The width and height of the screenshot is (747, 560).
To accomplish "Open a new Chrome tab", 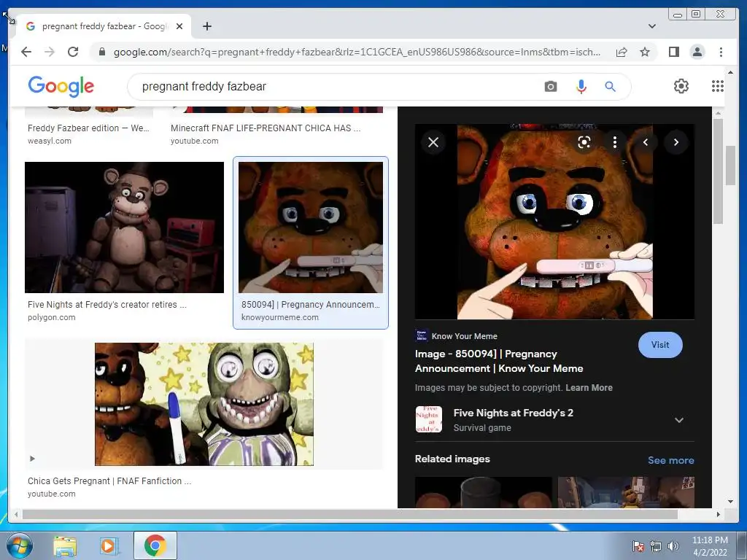I will 206,26.
